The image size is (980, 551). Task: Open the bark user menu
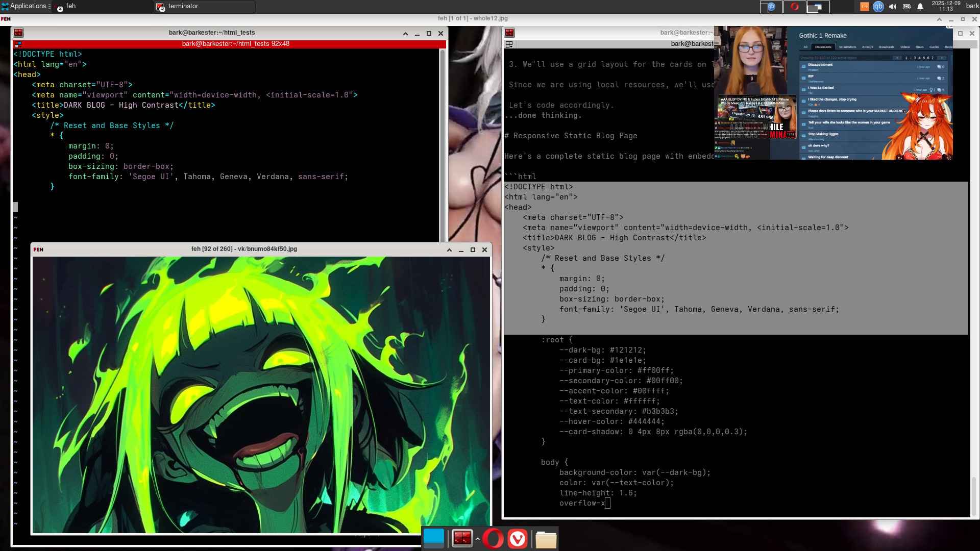pyautogui.click(x=972, y=6)
